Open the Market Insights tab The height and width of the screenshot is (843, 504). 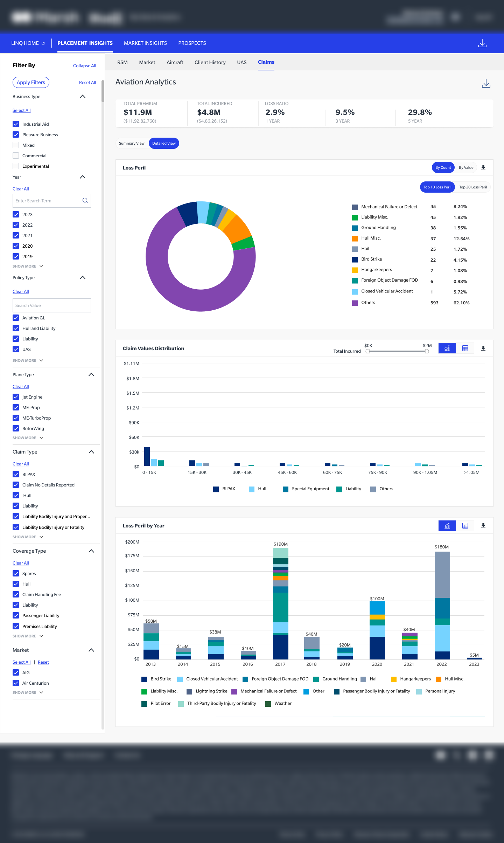tap(145, 43)
